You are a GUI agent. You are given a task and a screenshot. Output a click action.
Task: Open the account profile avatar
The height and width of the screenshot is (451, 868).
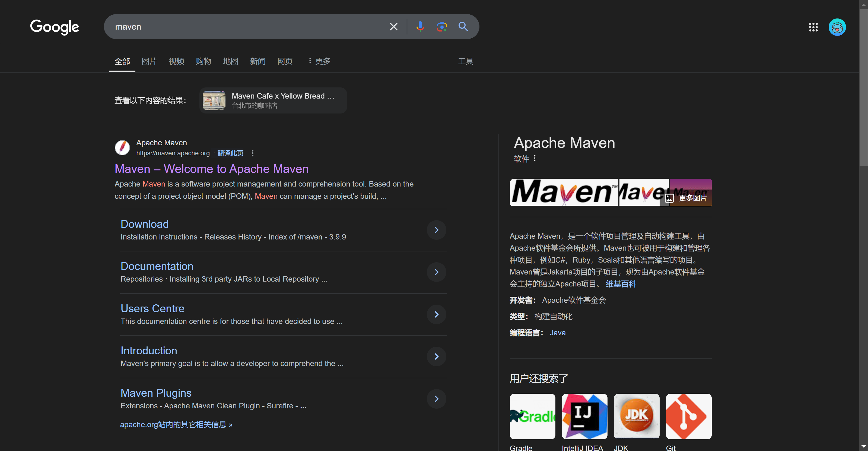837,27
